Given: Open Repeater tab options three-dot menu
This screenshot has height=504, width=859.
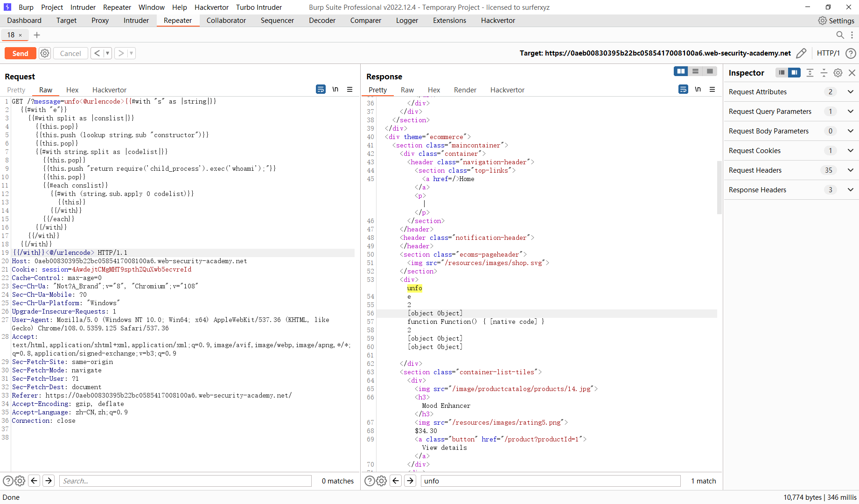Looking at the screenshot, I should tap(852, 35).
